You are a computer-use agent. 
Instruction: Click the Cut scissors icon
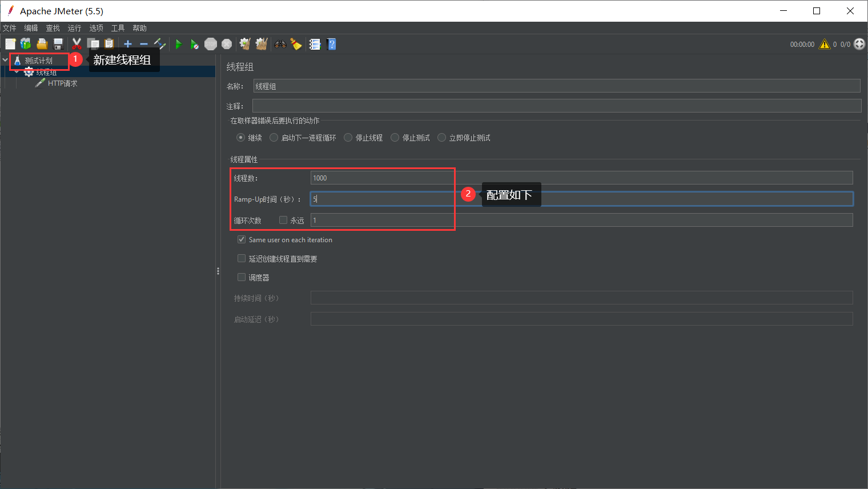coord(77,44)
